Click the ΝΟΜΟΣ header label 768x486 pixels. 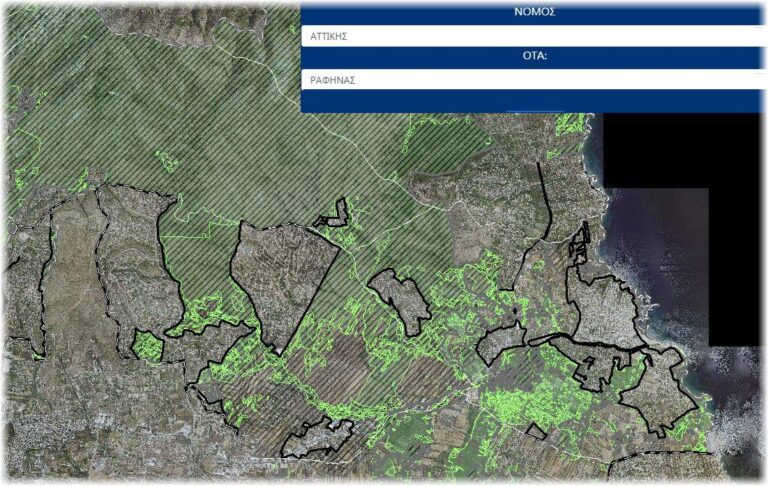point(534,12)
